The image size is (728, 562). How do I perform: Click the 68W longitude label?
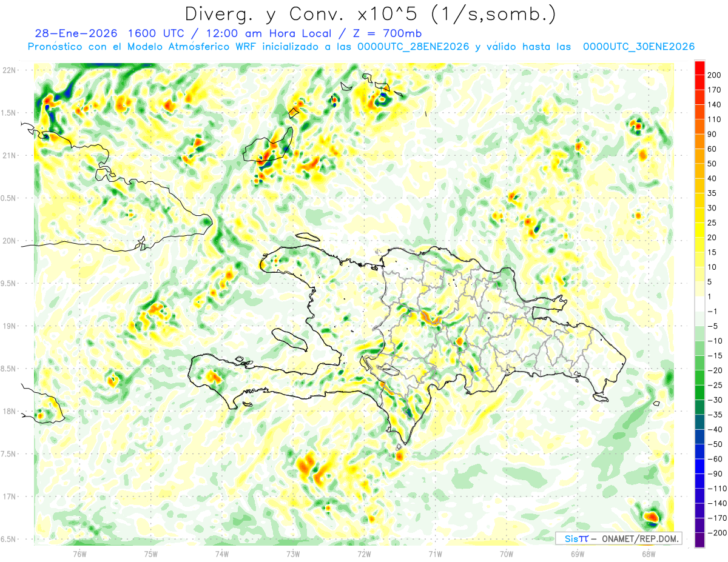point(649,553)
